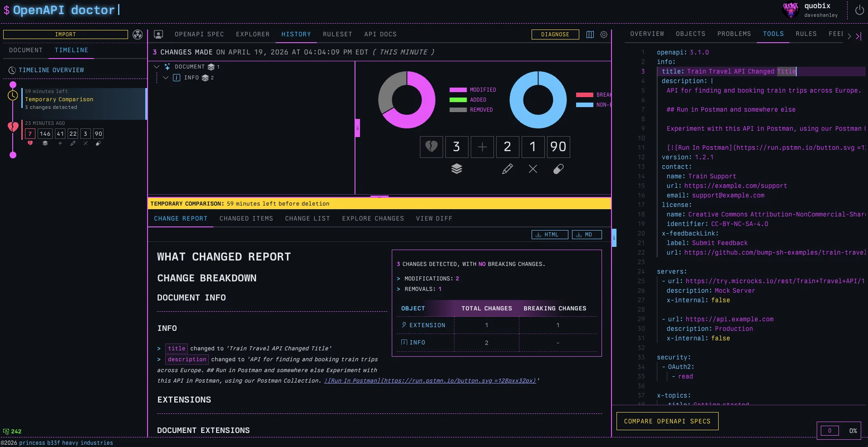Switch to the Changed Items tab
The width and height of the screenshot is (868, 447).
tap(246, 219)
